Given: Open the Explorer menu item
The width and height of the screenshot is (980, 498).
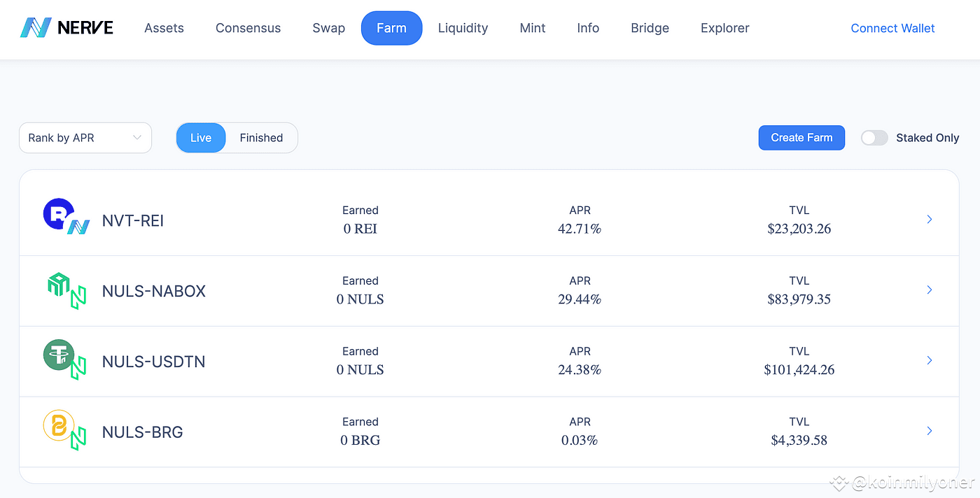Looking at the screenshot, I should click(x=724, y=28).
